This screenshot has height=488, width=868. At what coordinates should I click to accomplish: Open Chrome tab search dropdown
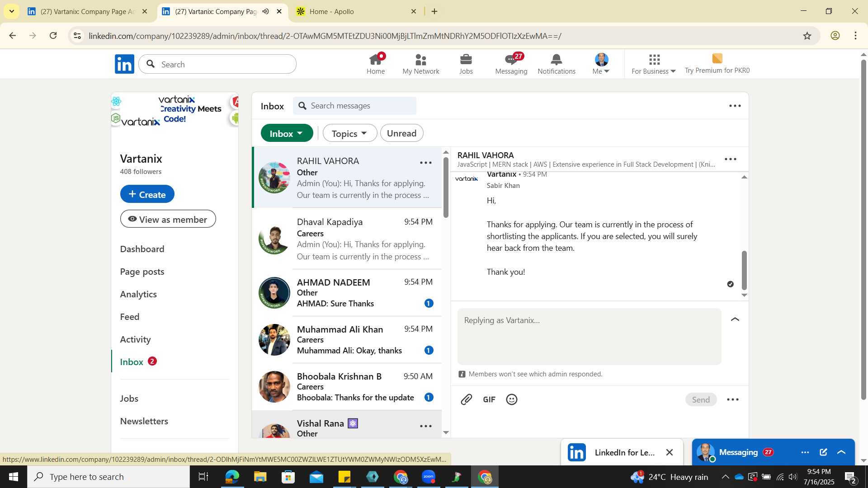[x=11, y=11]
